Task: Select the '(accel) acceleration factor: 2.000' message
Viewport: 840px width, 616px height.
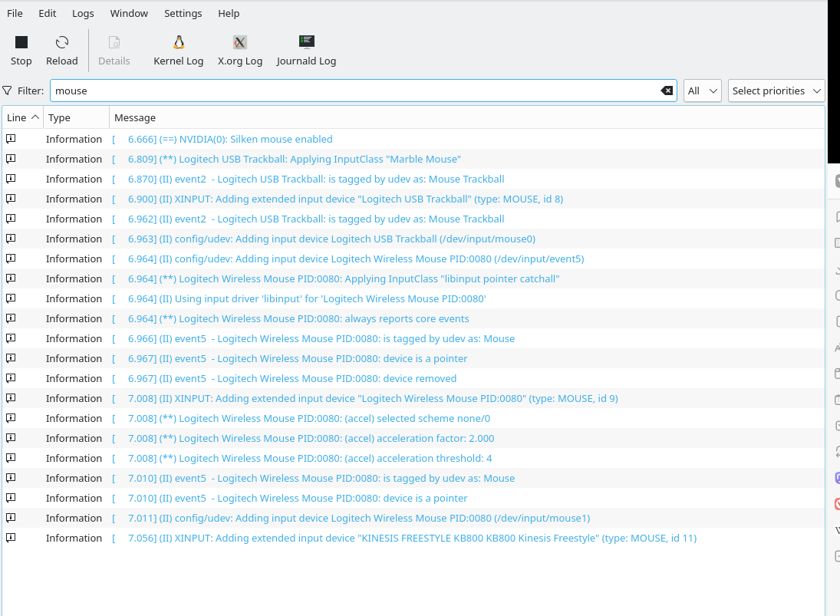Action: (303, 439)
